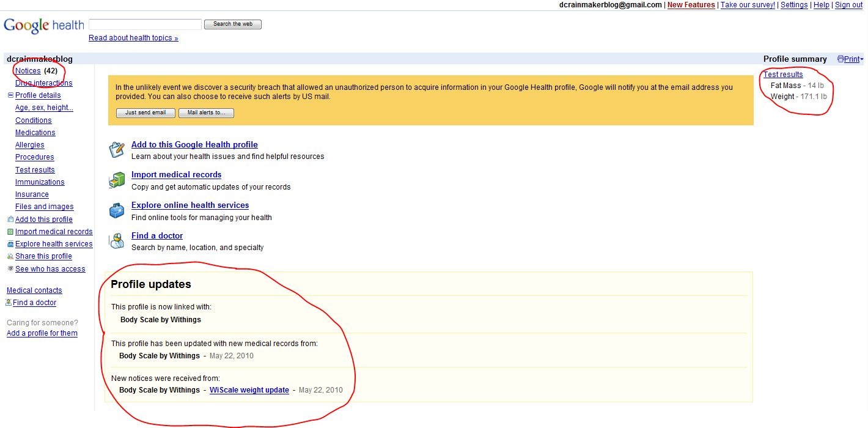
Task: Open Test results in the sidebar
Action: [35, 170]
